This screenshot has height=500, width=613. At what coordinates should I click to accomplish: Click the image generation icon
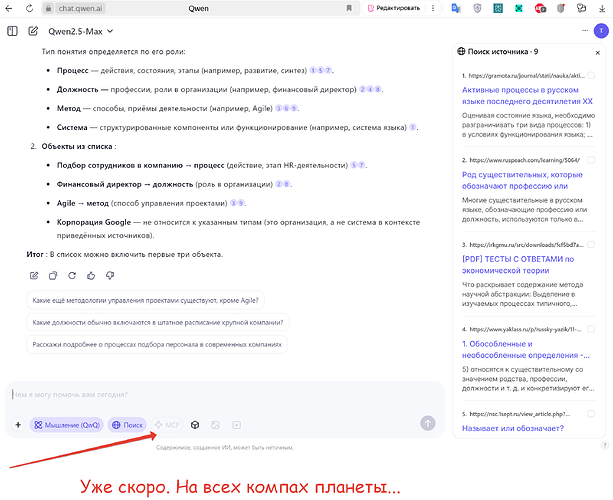tap(215, 425)
